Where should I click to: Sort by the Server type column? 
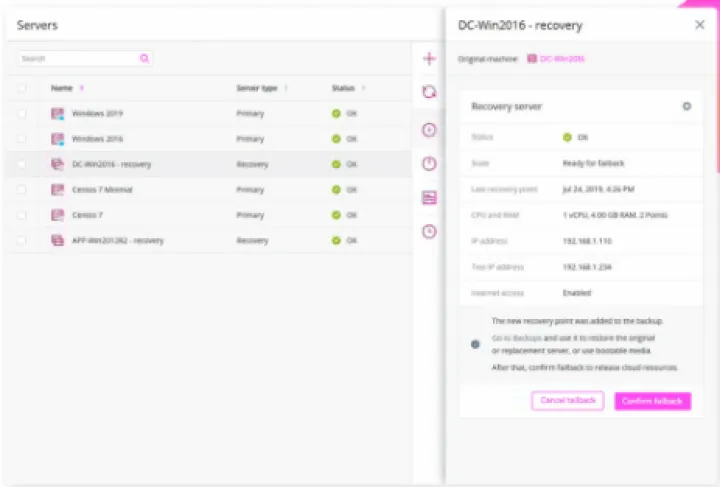258,88
